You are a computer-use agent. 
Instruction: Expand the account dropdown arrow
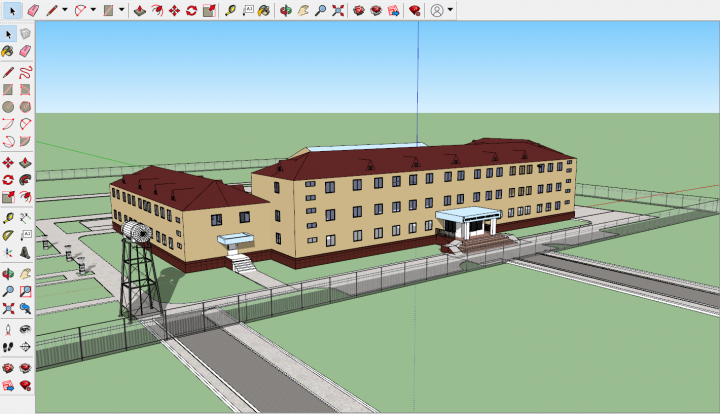(450, 10)
